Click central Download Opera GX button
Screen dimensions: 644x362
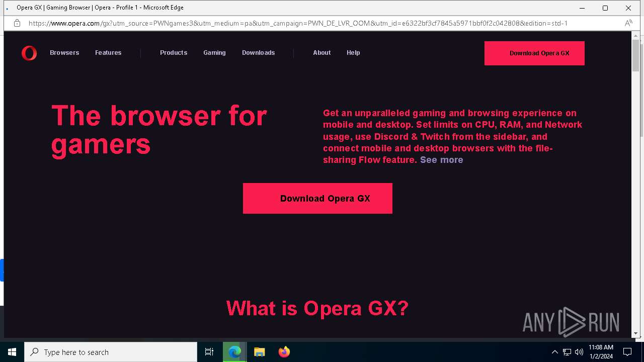(317, 198)
